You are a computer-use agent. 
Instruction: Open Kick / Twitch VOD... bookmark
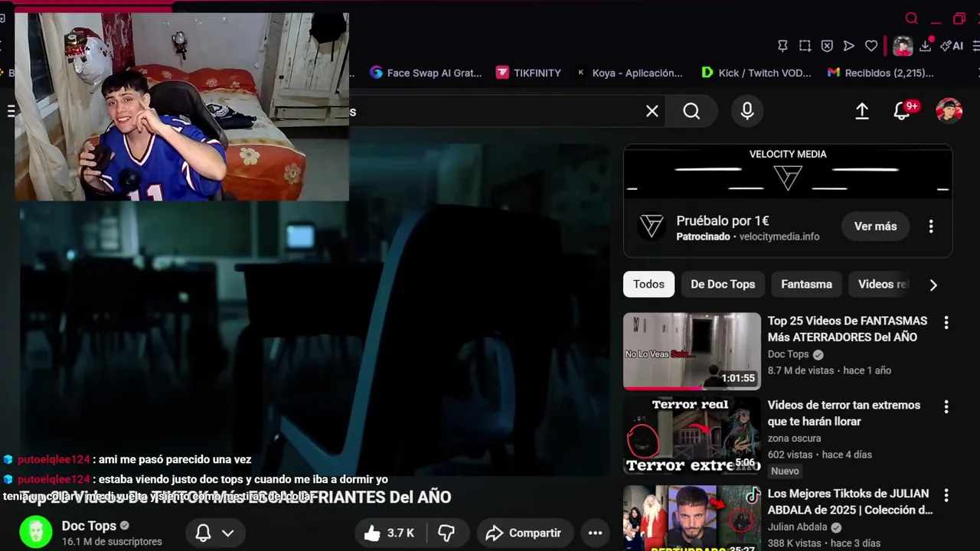click(x=756, y=73)
